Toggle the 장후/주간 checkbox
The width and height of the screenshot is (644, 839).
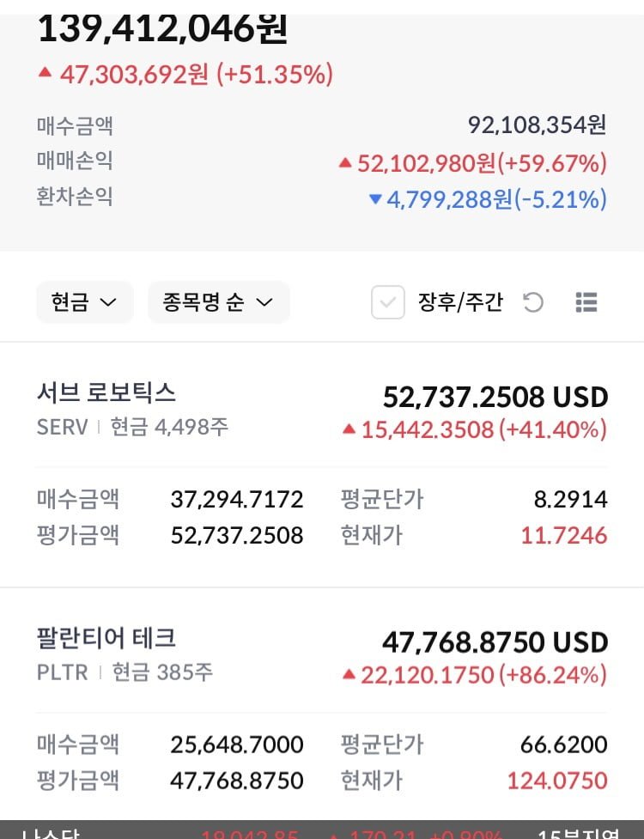coord(388,302)
